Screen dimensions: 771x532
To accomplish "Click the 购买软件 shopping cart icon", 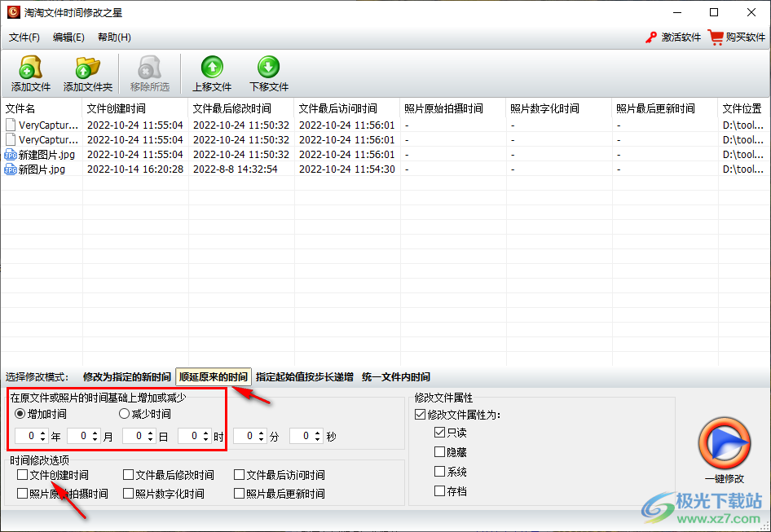I will pos(716,37).
